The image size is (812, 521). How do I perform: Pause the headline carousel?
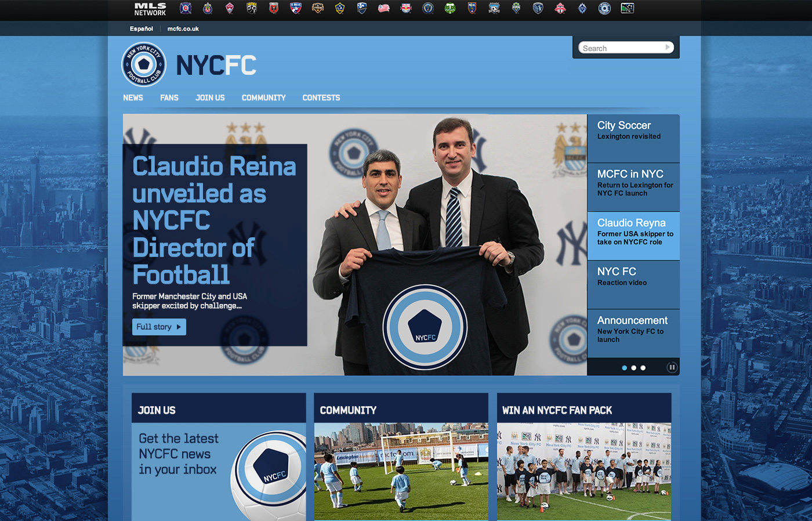tap(672, 367)
